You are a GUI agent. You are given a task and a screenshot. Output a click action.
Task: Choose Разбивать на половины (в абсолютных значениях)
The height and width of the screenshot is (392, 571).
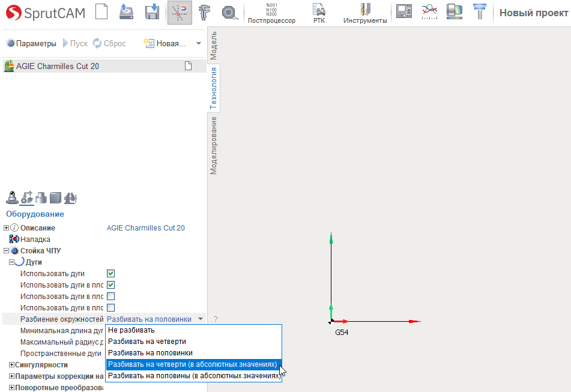coord(194,376)
